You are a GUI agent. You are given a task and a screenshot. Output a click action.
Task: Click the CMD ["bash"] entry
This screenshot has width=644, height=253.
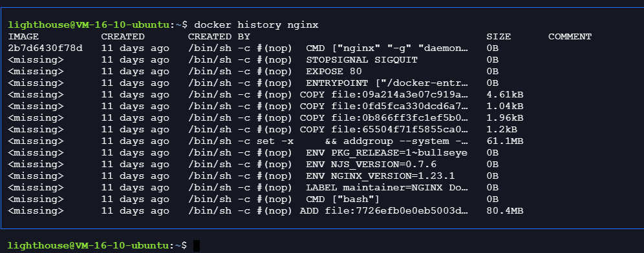point(343,199)
